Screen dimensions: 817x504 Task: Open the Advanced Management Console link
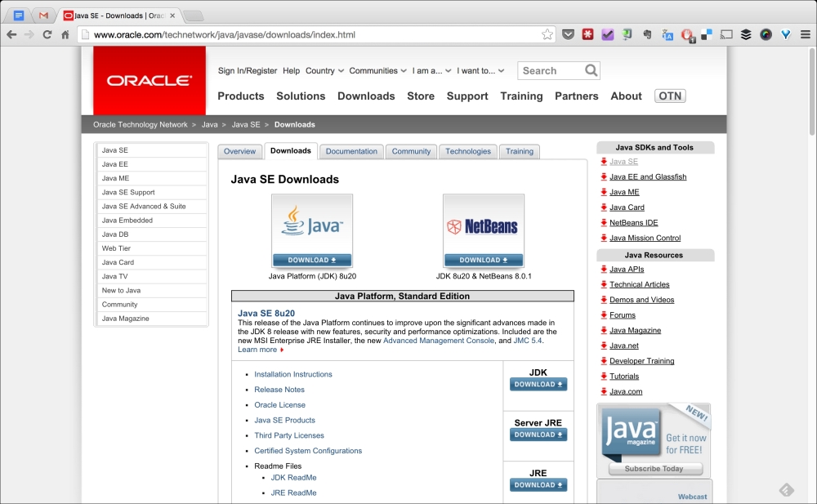tap(439, 341)
